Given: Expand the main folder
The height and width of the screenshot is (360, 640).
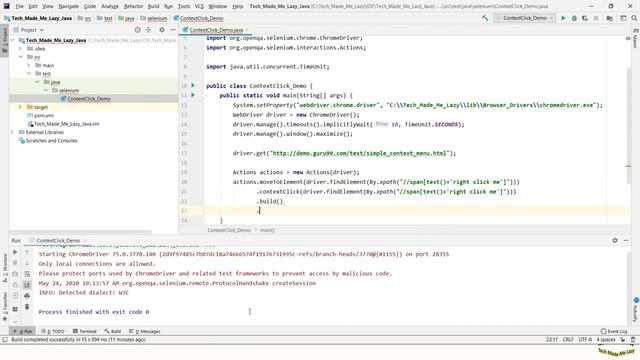Looking at the screenshot, I should click(29, 65).
